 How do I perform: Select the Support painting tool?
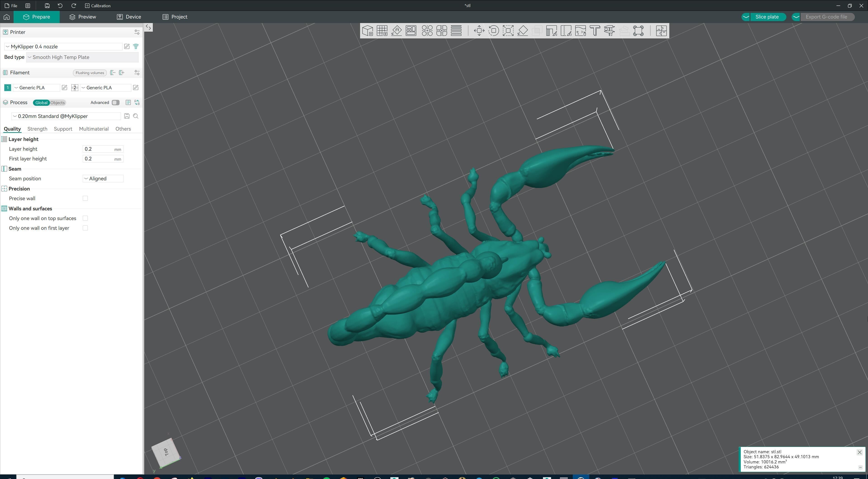pyautogui.click(x=551, y=31)
